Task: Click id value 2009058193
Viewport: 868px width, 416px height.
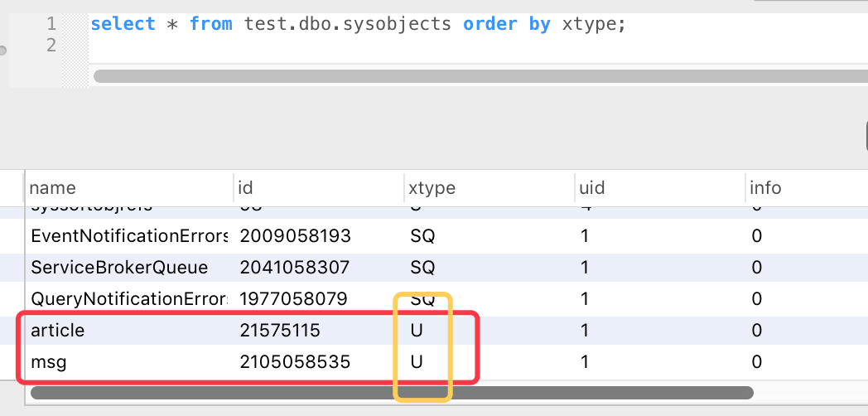Action: pos(295,236)
